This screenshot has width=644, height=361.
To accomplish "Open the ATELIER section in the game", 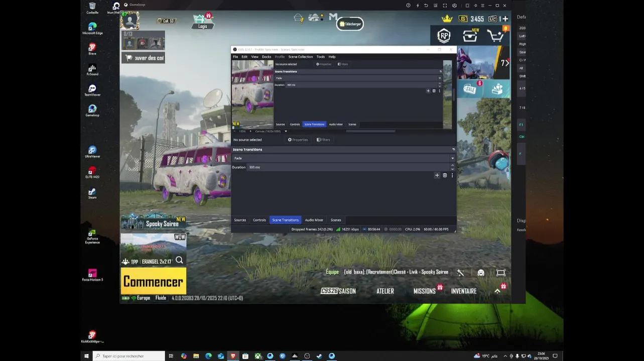I will coord(385,291).
